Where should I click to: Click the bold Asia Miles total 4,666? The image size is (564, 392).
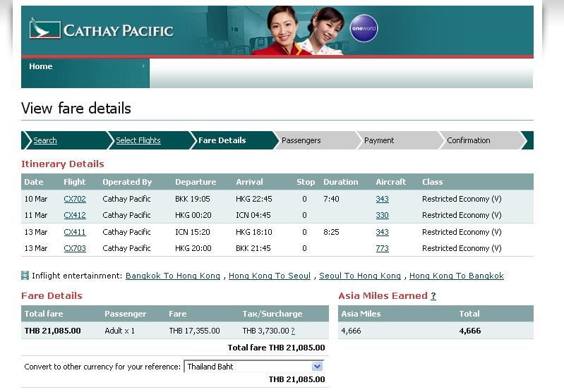tap(469, 331)
